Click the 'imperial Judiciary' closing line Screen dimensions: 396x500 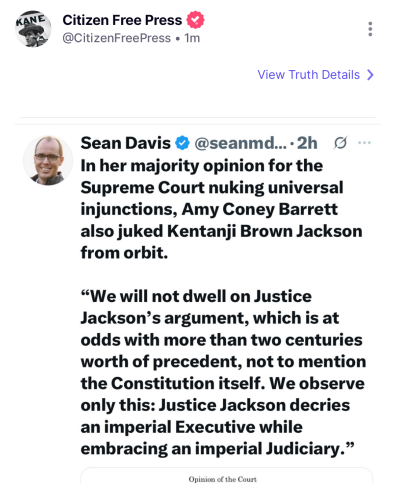point(218,449)
